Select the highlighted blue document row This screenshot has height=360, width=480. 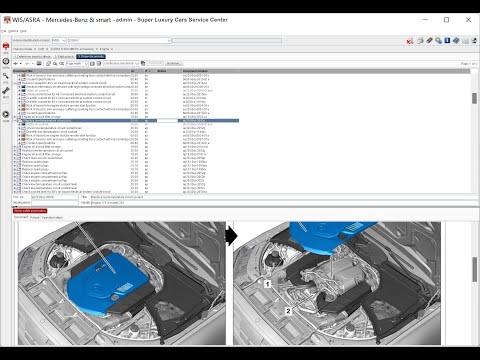click(x=126, y=120)
